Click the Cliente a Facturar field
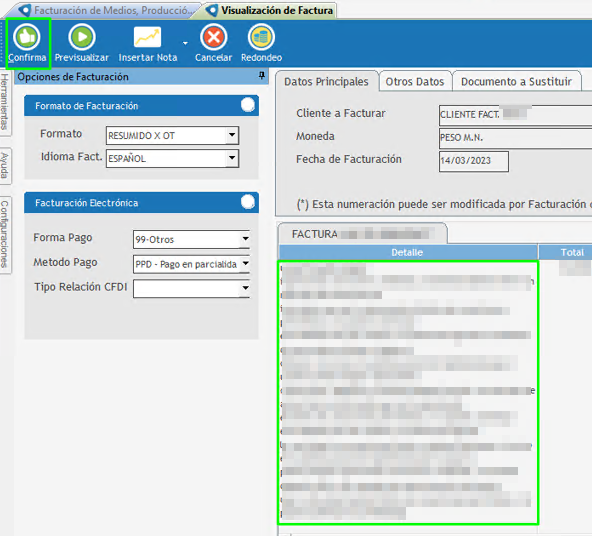Screen dimensions: 592x536 [x=515, y=115]
